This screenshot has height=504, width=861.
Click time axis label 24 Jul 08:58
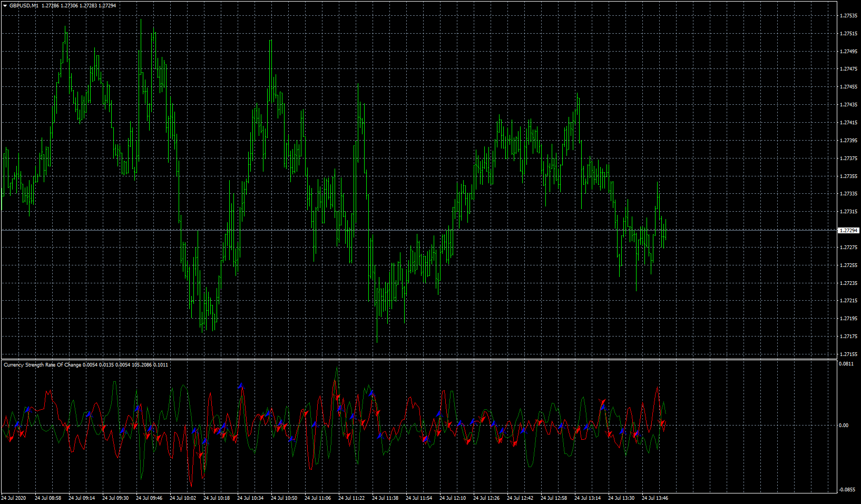tap(48, 498)
